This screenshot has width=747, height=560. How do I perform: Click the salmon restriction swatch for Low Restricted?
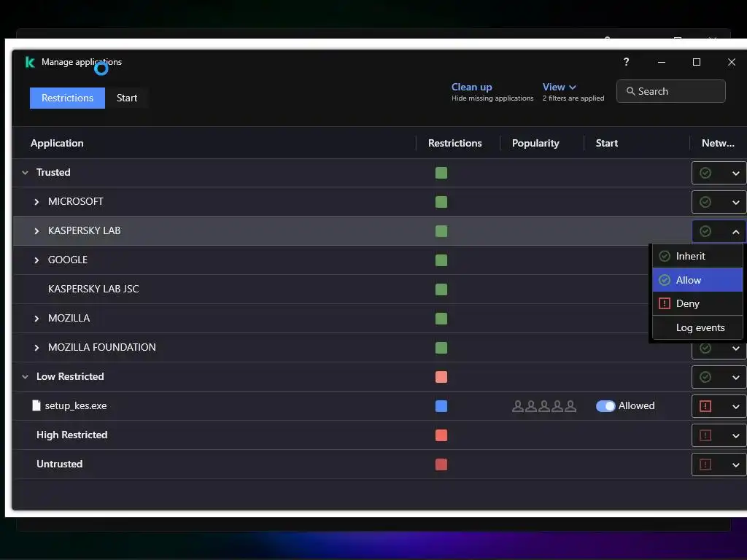[441, 377]
